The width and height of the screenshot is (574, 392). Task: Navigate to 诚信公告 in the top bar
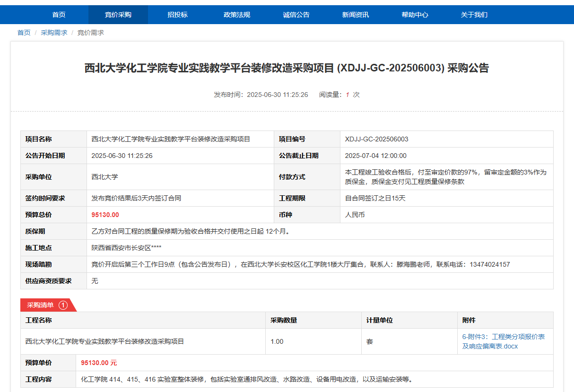click(296, 15)
